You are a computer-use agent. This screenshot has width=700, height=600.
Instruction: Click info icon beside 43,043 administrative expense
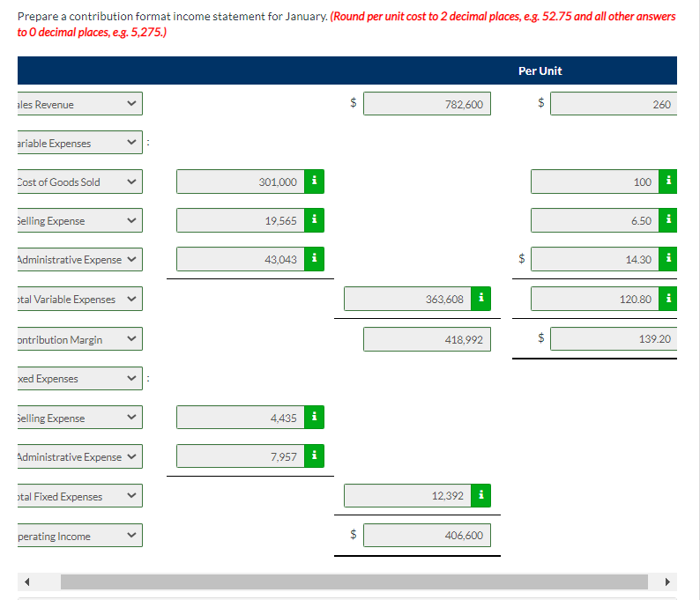click(x=314, y=259)
